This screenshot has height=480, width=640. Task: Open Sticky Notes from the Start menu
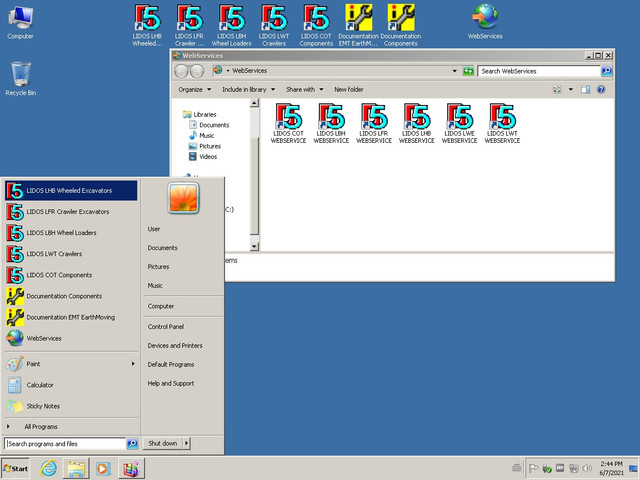coord(71,406)
